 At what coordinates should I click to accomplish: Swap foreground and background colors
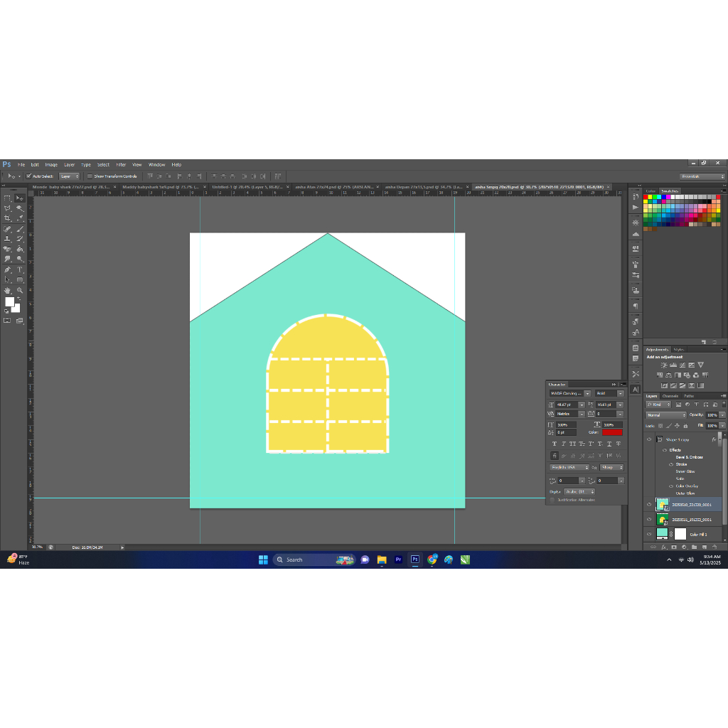click(19, 299)
